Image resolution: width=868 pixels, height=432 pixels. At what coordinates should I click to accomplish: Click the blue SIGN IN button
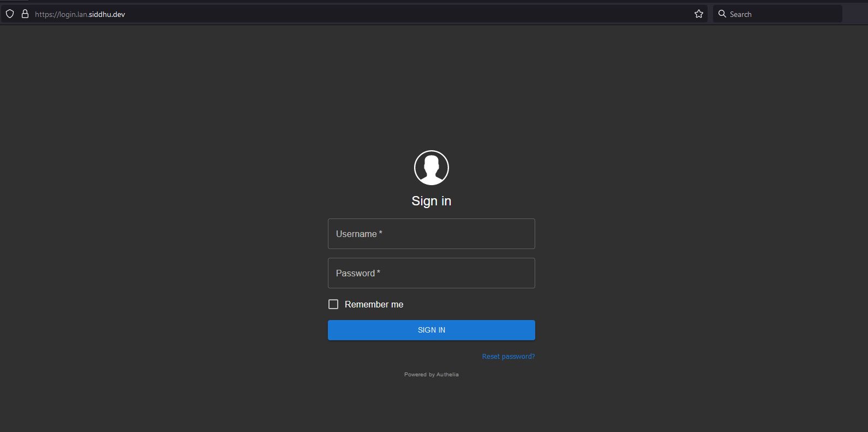click(x=432, y=330)
